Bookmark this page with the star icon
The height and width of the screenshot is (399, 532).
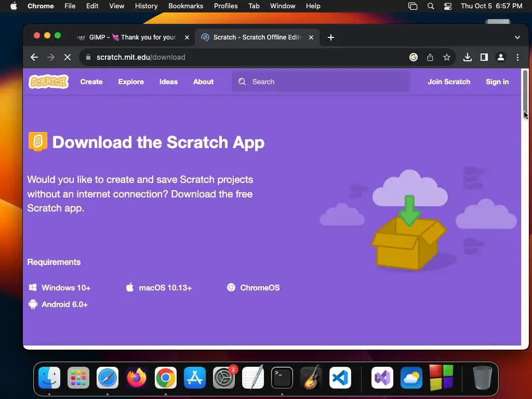447,57
